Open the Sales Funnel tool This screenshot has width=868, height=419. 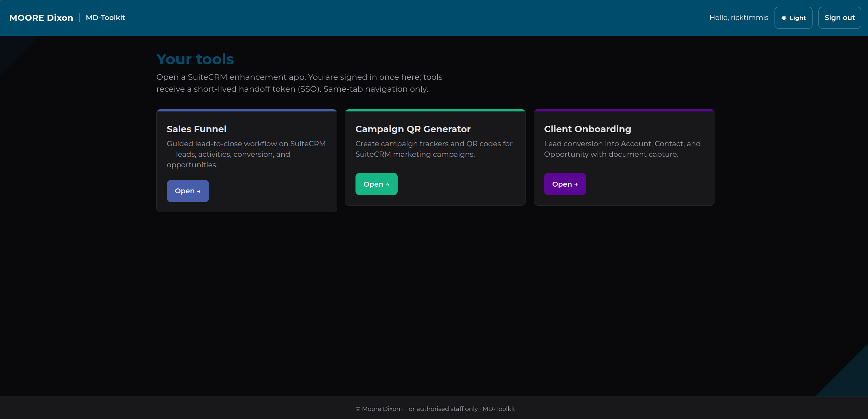coord(188,191)
